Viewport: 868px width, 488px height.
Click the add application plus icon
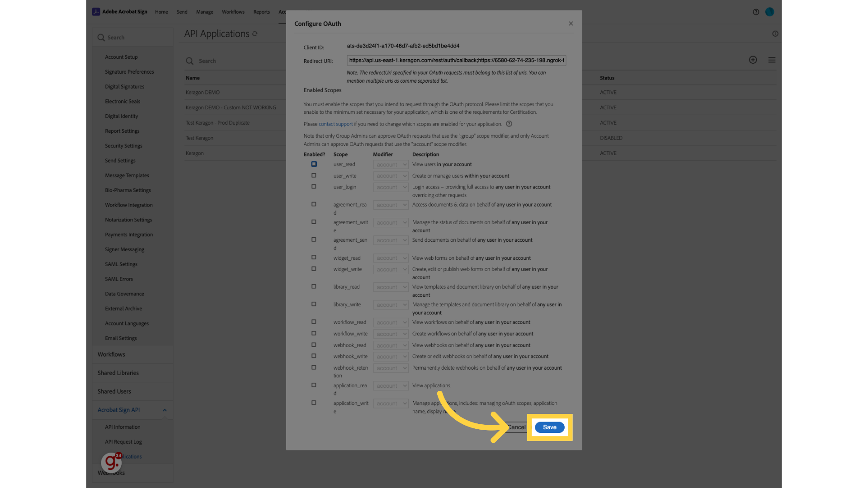[x=753, y=60]
